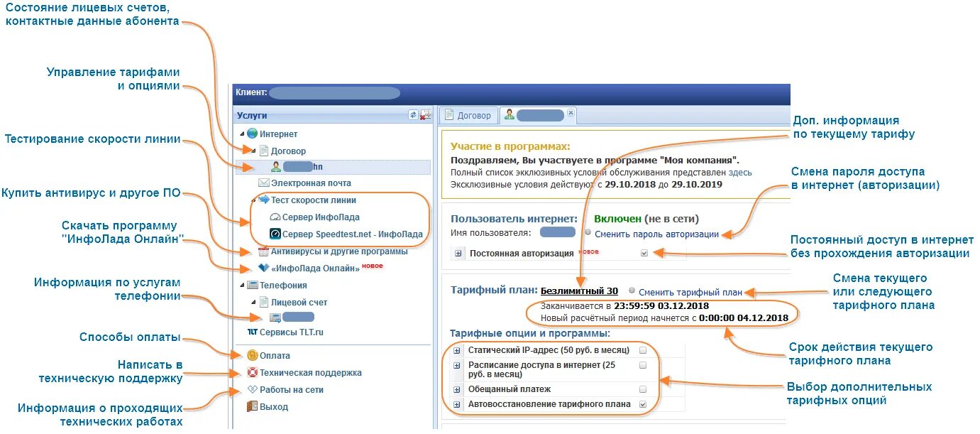The width and height of the screenshot is (980, 434).
Task: Click the envelope icon for Электронная почта
Action: click(x=265, y=183)
